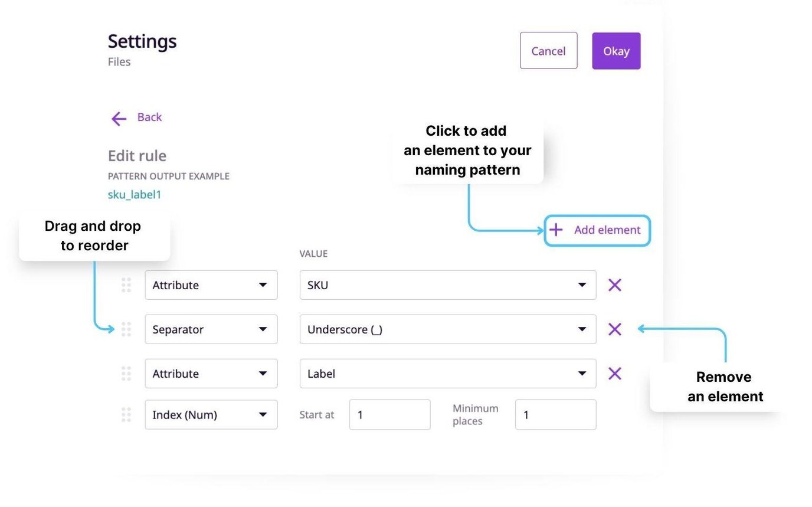This screenshot has width=812, height=507.
Task: Remove the Underscore separator element
Action: [614, 329]
